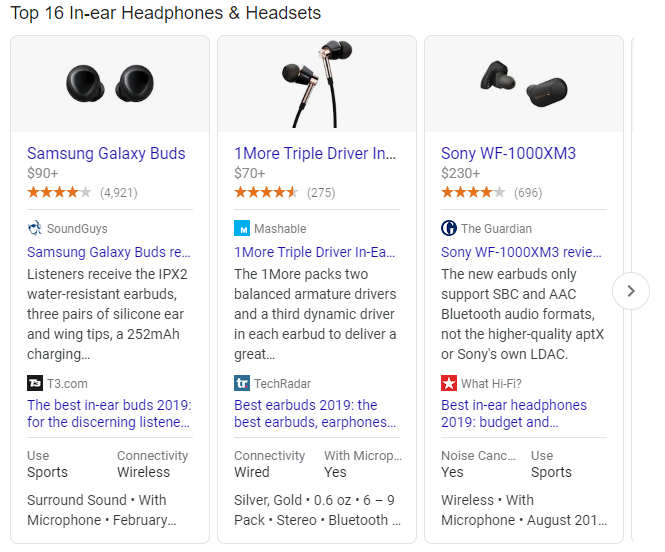665x552 pixels.
Task: Open the Samsung Galaxy Buds product title
Action: click(106, 153)
